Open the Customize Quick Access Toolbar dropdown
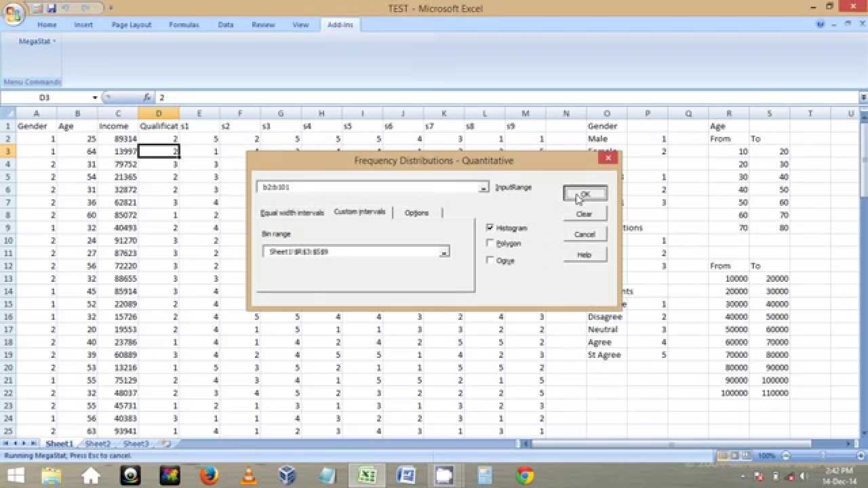The image size is (868, 488). click(x=111, y=8)
